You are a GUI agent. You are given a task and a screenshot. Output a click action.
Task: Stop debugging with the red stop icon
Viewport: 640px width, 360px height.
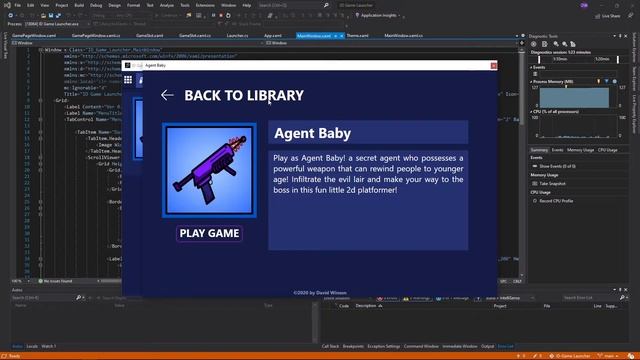pos(221,16)
